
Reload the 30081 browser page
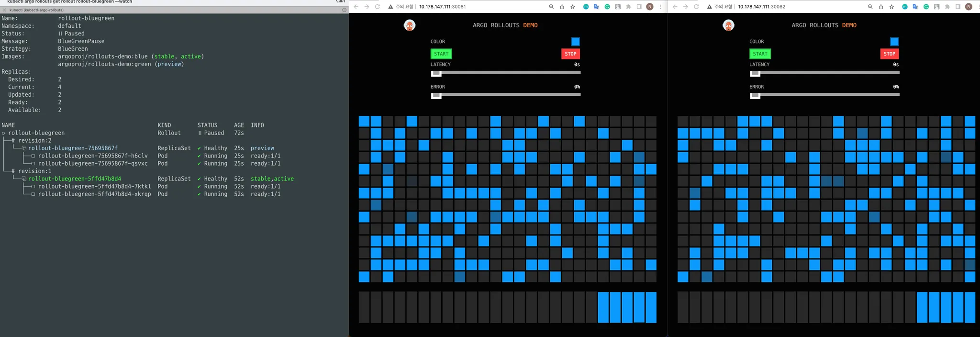pos(377,7)
